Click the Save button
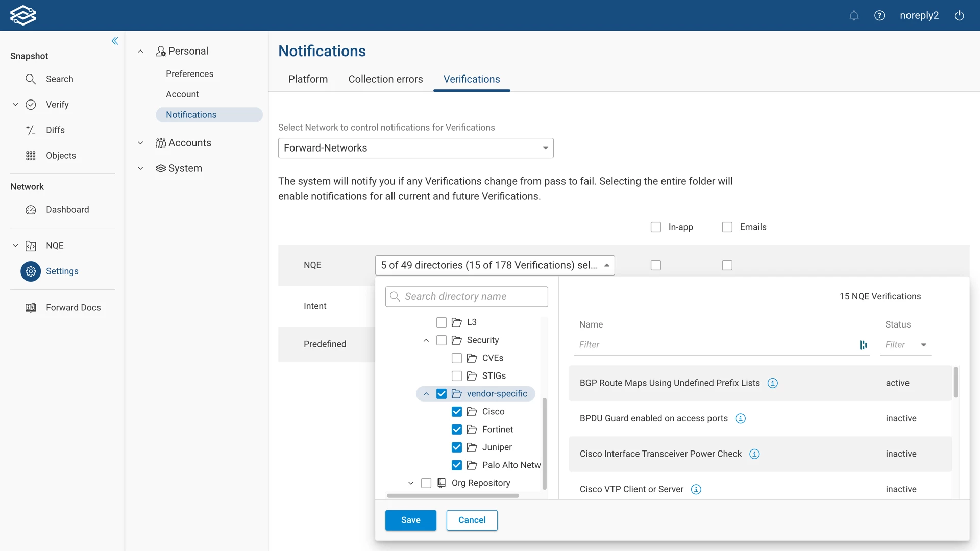Image resolution: width=980 pixels, height=551 pixels. [410, 520]
